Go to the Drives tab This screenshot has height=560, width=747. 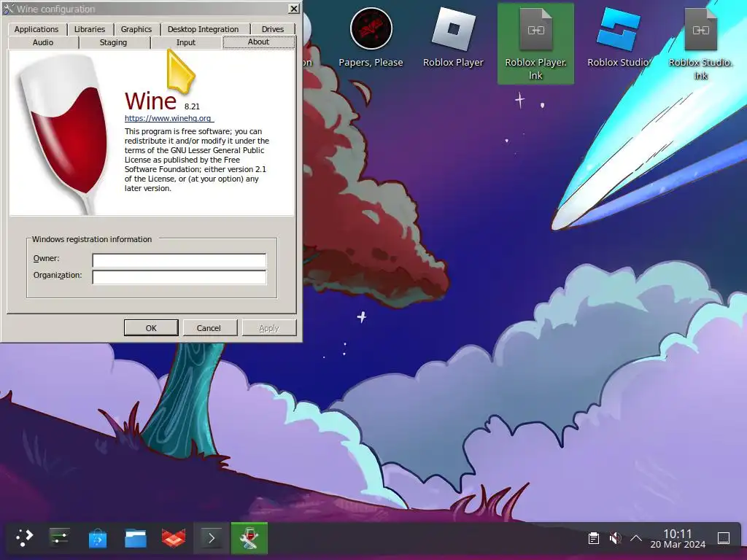pyautogui.click(x=273, y=29)
